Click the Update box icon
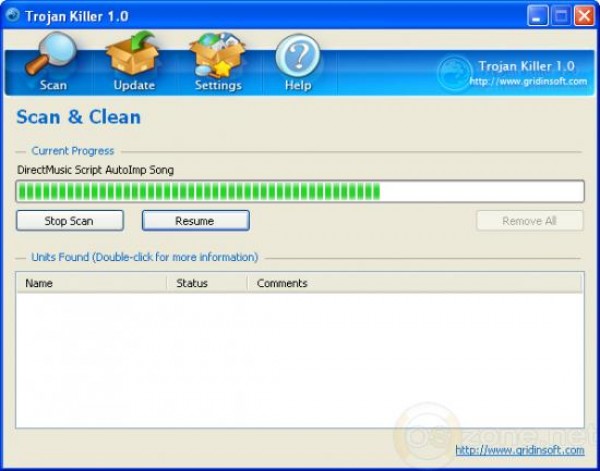Viewport: 600px width, 471px height. [x=133, y=54]
